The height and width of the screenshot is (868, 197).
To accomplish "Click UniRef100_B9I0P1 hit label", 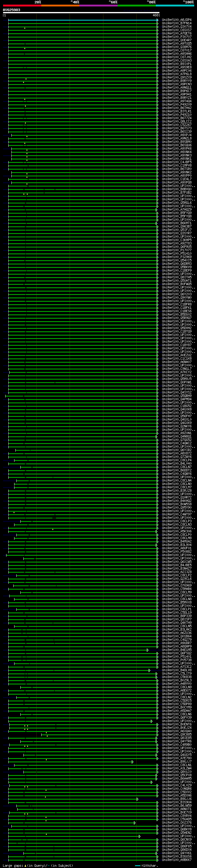I will coord(176,64).
